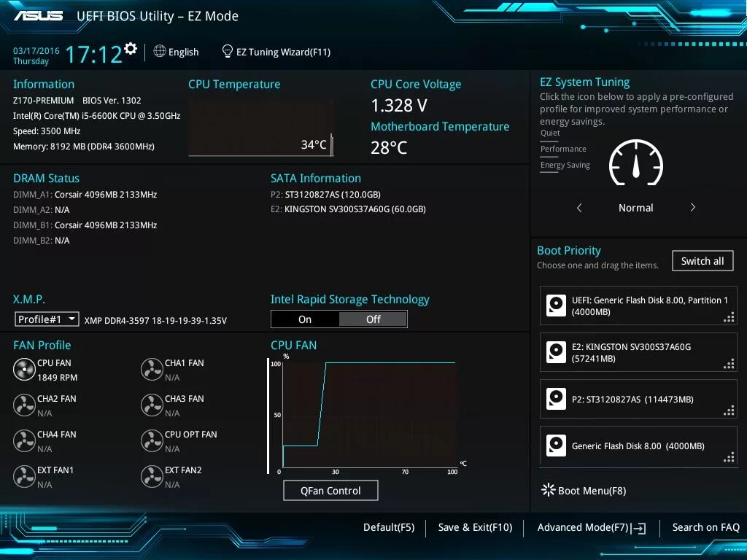Viewport: 747px width, 560px height.
Task: Click the XMP DDR4-3597 18-19-19-39-1.35V text
Action: [x=155, y=321]
